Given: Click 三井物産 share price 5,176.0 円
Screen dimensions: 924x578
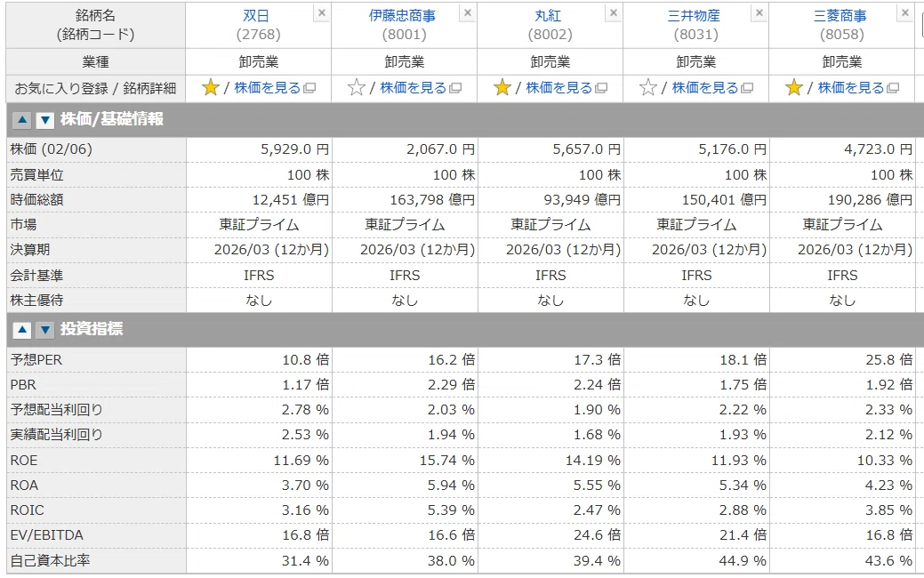Looking at the screenshot, I should [x=733, y=149].
